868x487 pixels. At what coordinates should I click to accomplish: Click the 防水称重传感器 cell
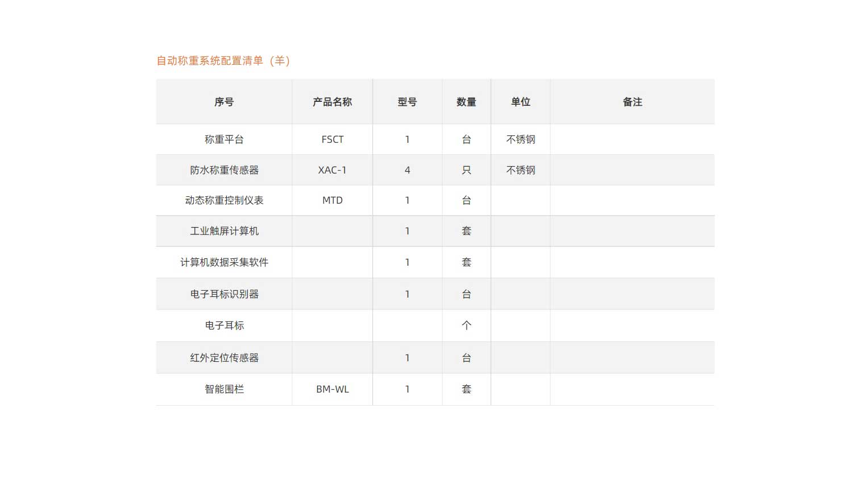click(x=224, y=170)
